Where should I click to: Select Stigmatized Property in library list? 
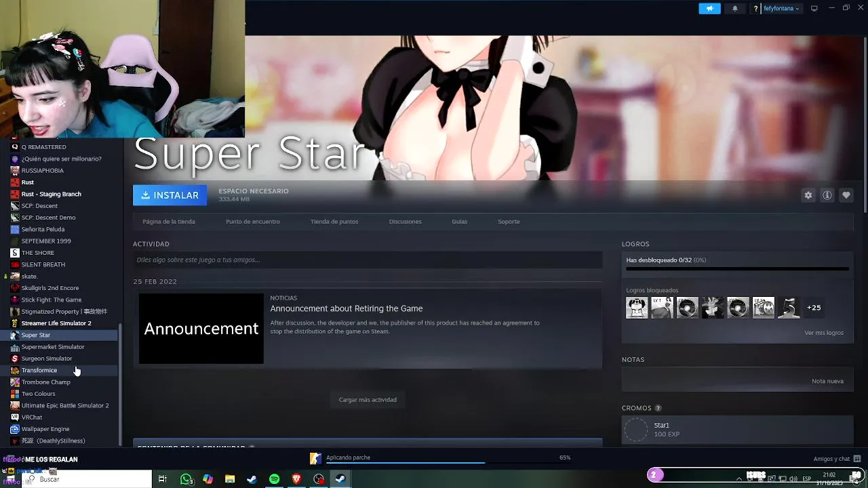click(64, 312)
